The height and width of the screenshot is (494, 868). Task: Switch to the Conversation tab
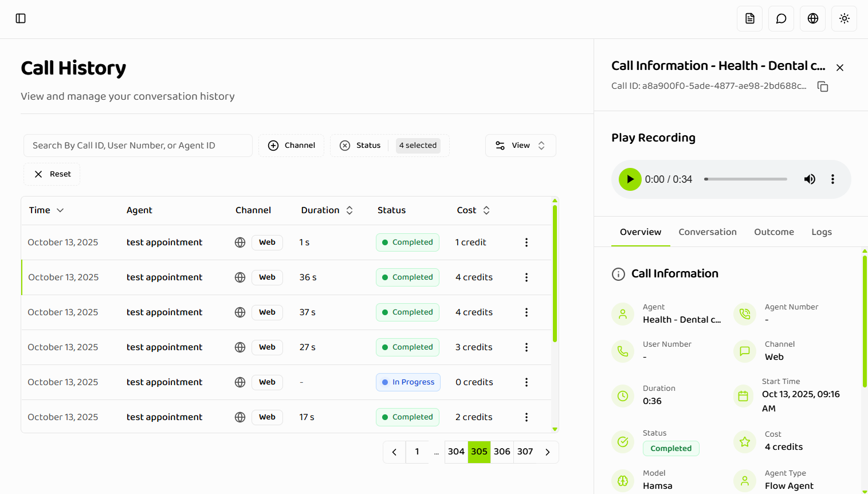coord(708,232)
